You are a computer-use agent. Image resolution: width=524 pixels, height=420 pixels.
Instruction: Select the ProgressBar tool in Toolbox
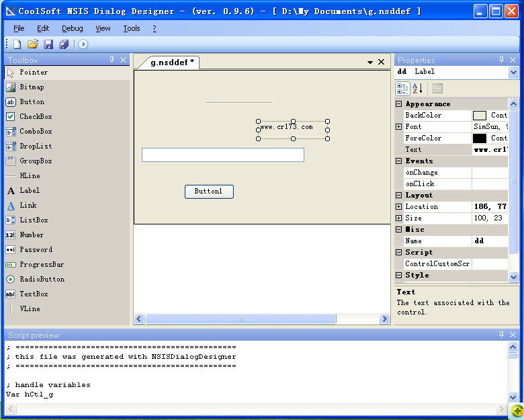pyautogui.click(x=41, y=265)
